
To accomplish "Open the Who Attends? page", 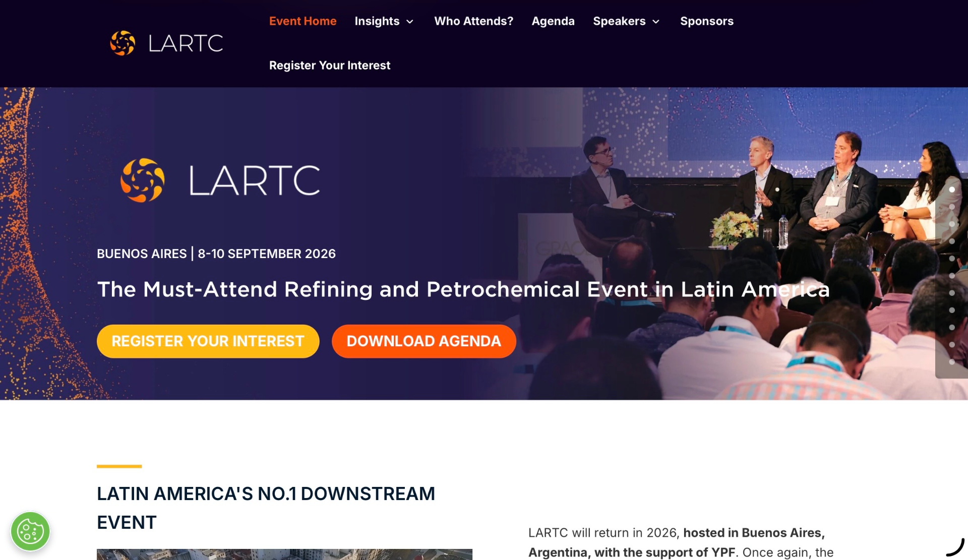I will [x=473, y=21].
